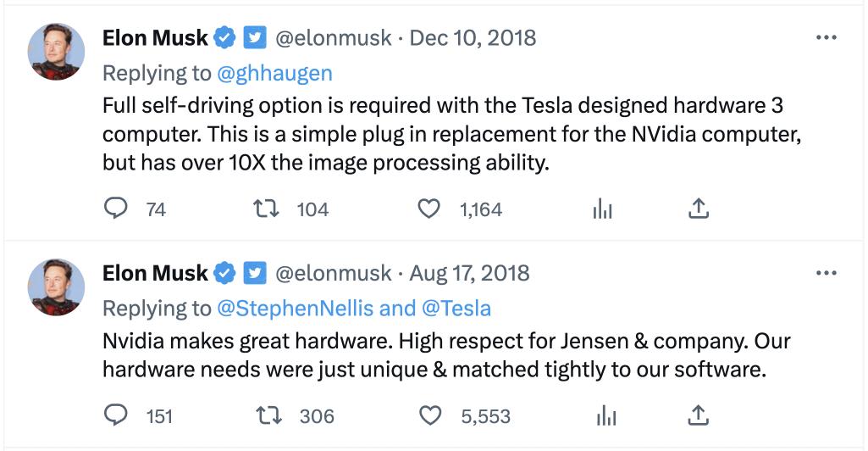Reply to the Aug 17, 2018 tweet

[x=115, y=415]
